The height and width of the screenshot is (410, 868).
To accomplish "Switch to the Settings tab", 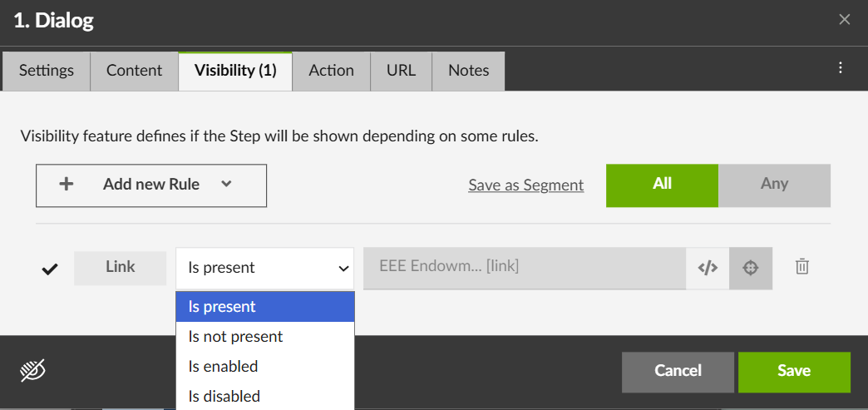I will [x=47, y=71].
